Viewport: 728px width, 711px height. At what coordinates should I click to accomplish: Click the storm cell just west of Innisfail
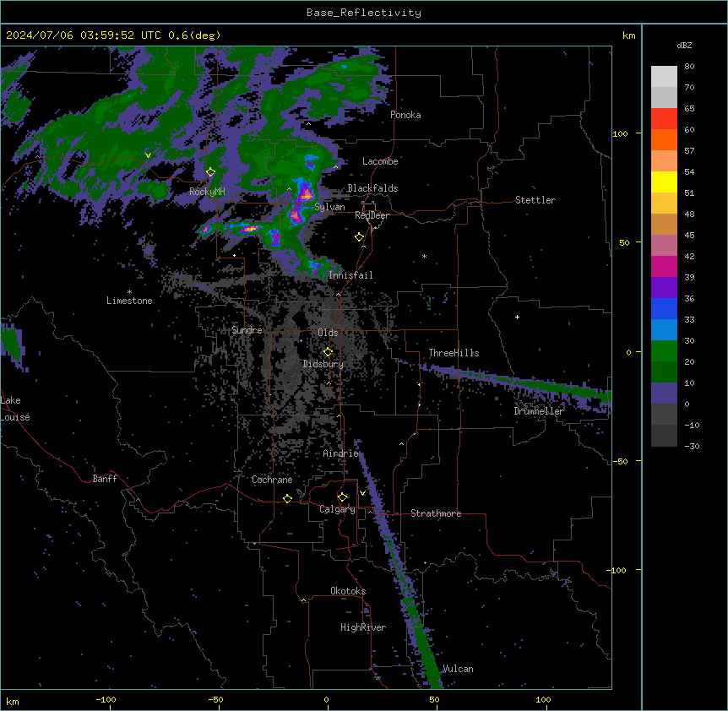tap(315, 268)
